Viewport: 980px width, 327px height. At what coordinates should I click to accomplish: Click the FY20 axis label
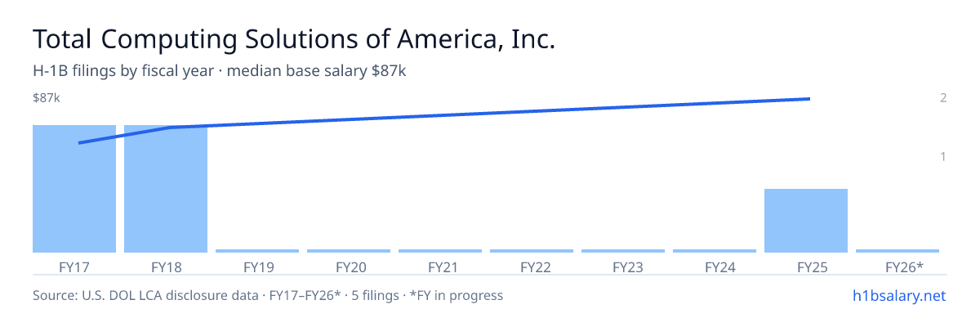point(349,267)
